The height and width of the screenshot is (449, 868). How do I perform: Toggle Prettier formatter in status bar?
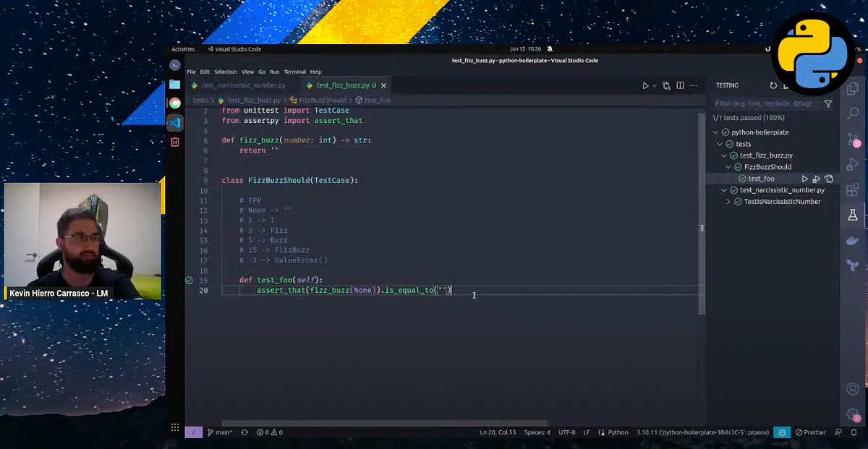click(x=809, y=432)
